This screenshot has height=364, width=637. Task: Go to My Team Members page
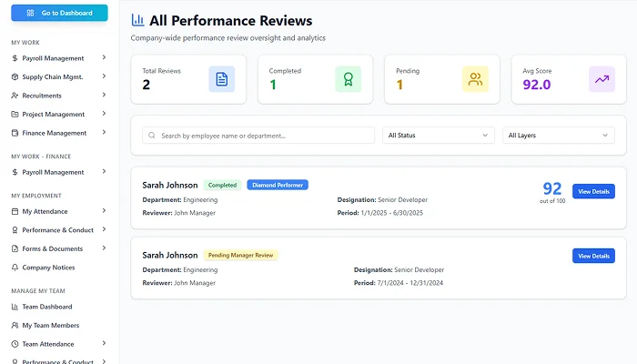point(50,325)
